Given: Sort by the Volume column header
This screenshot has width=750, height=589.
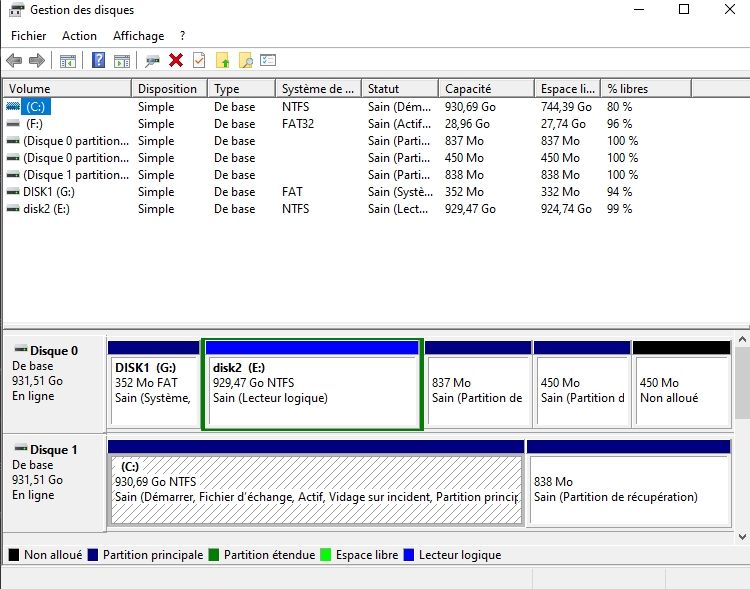Looking at the screenshot, I should tap(67, 89).
